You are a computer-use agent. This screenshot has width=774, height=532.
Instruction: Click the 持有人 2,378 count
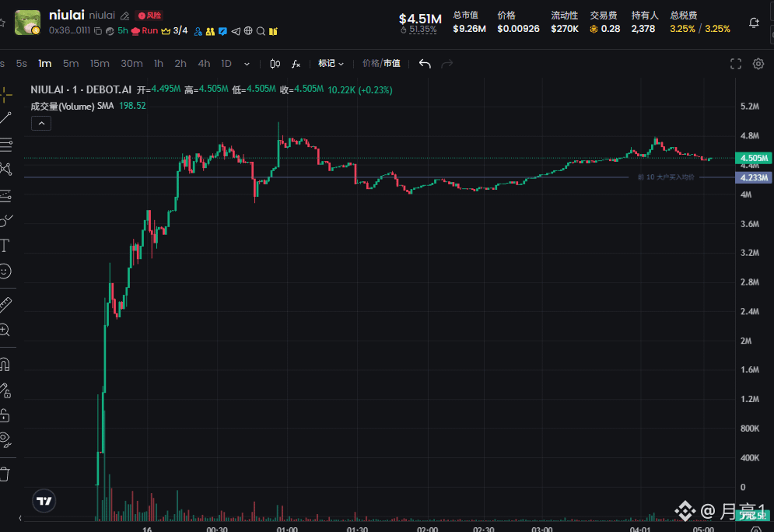click(643, 29)
